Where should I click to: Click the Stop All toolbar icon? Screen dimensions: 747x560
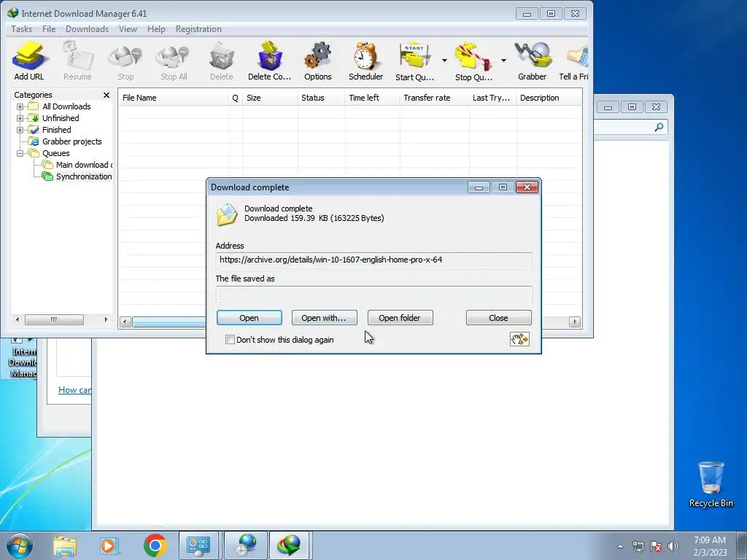pos(174,61)
